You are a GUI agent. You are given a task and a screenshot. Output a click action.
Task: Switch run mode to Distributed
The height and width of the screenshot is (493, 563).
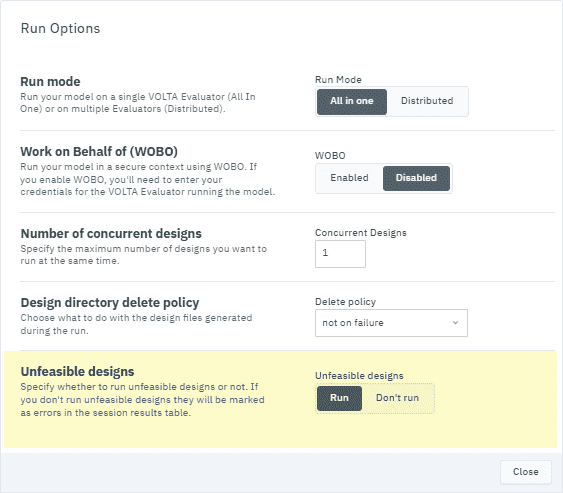point(427,102)
